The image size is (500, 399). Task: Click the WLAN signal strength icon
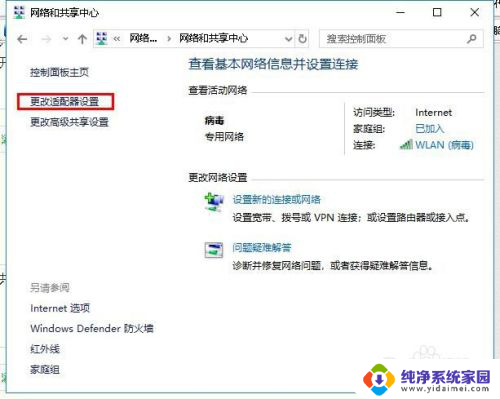[x=406, y=145]
